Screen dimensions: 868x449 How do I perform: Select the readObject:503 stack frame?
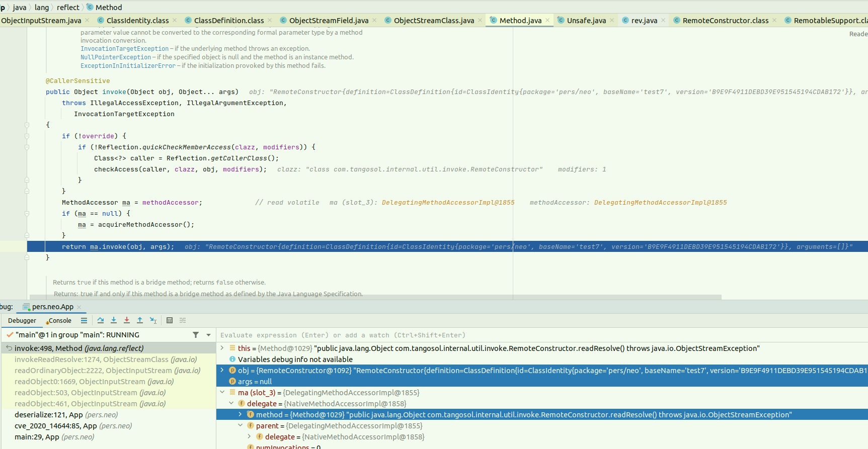point(108,392)
